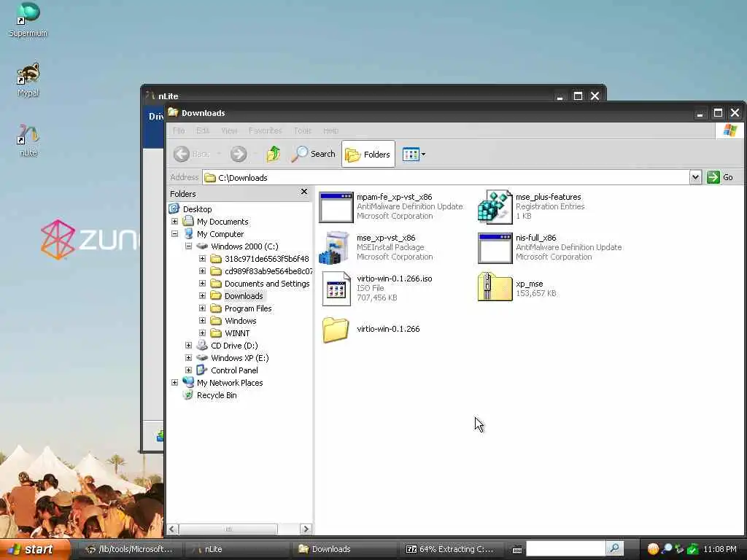Click the C:\Downloads address field
Image resolution: width=747 pixels, height=560 pixels.
point(446,177)
